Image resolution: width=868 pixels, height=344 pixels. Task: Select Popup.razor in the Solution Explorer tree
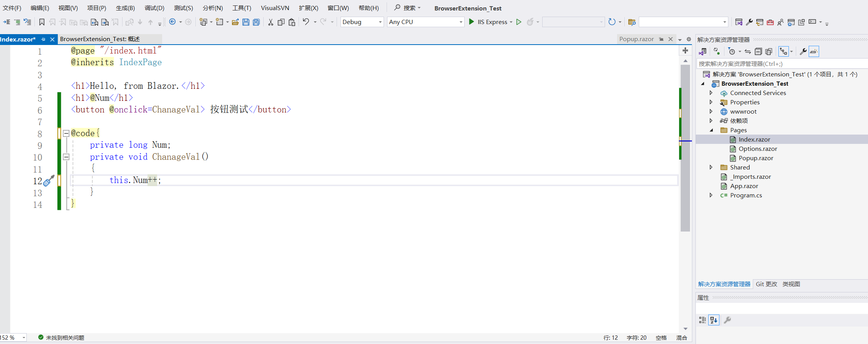point(756,158)
